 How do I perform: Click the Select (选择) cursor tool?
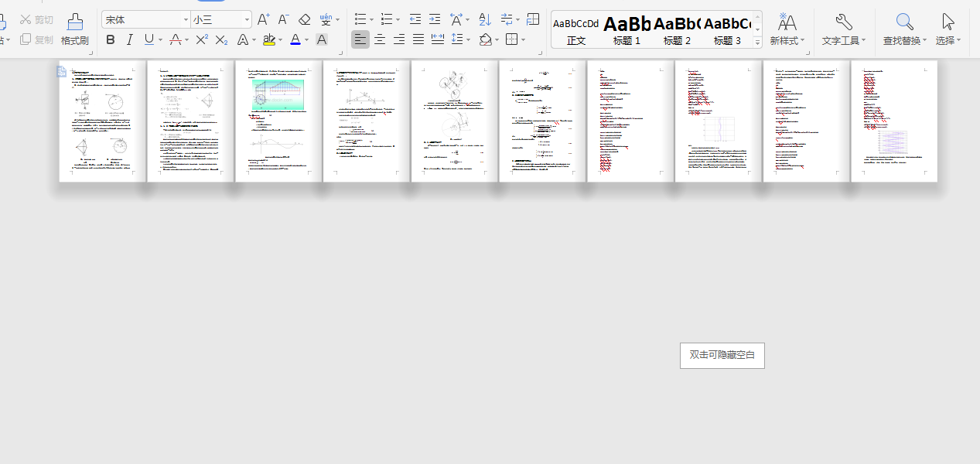948,22
